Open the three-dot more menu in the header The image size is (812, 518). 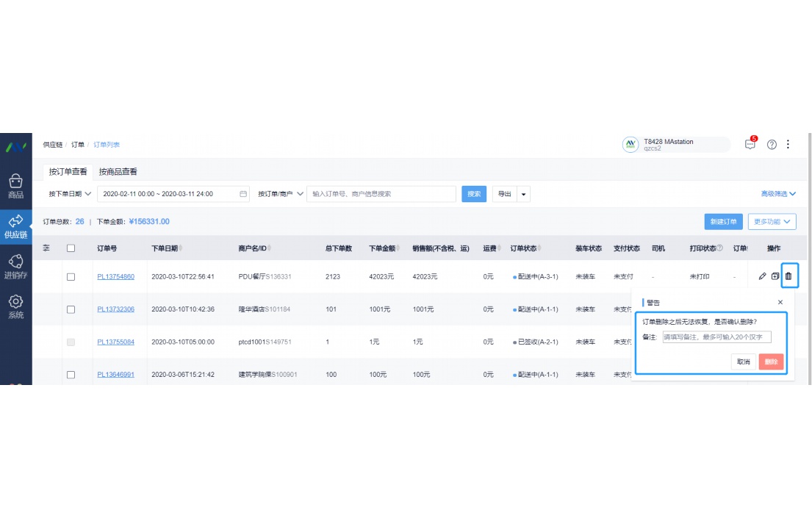(788, 145)
